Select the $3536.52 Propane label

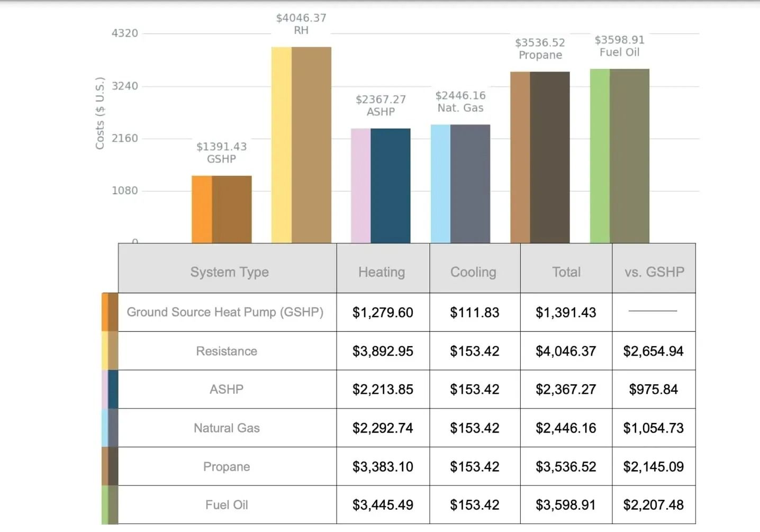tap(540, 48)
